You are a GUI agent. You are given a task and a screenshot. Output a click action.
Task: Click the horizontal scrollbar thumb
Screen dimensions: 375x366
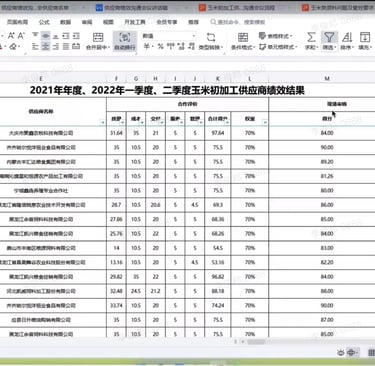click(x=256, y=342)
